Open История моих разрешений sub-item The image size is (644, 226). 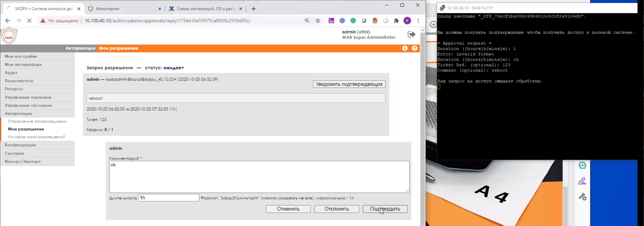click(x=36, y=137)
